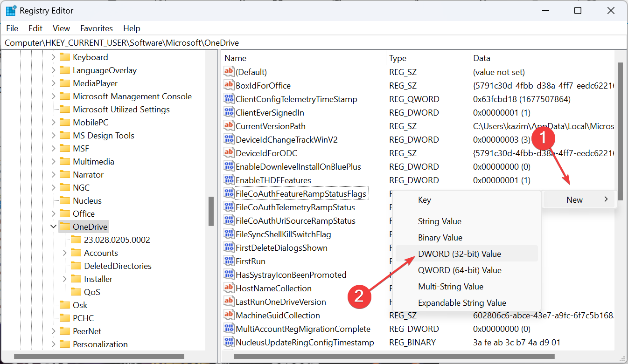Click the NucleusUpdateRingConfigTimestamp binary icon

point(229,342)
